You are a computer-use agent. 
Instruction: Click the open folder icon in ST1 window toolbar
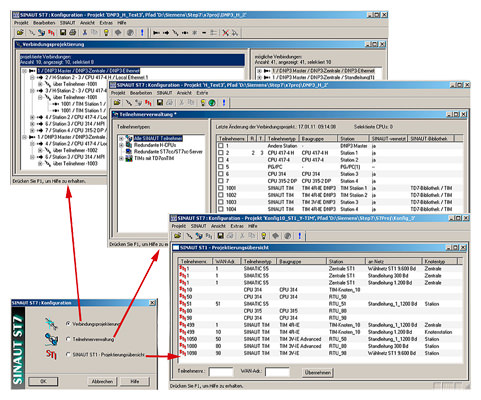click(x=177, y=236)
